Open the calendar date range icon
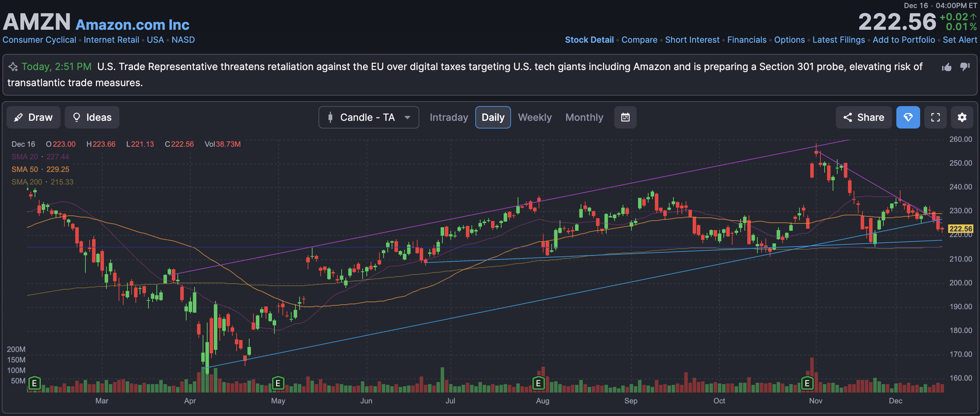The width and height of the screenshot is (980, 416). coord(625,117)
